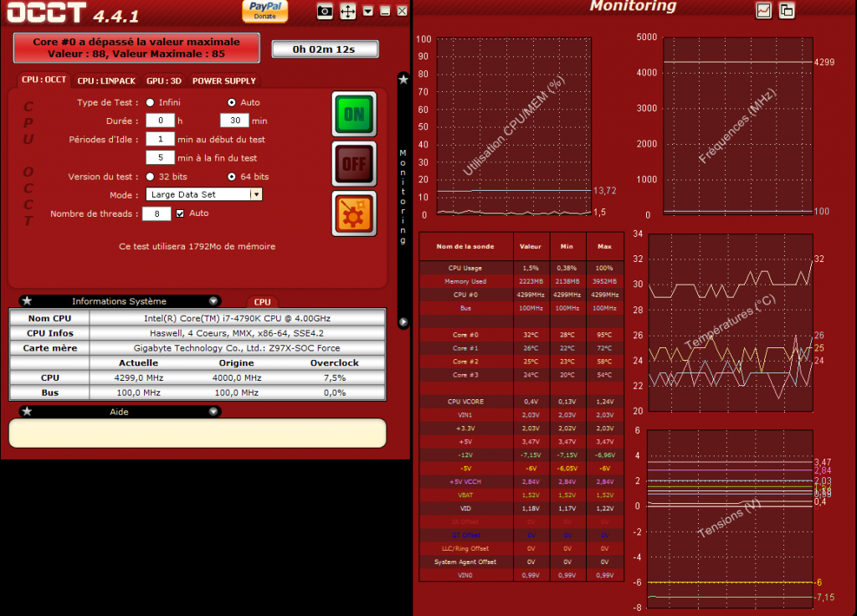Click the Valeur column header

click(x=531, y=247)
